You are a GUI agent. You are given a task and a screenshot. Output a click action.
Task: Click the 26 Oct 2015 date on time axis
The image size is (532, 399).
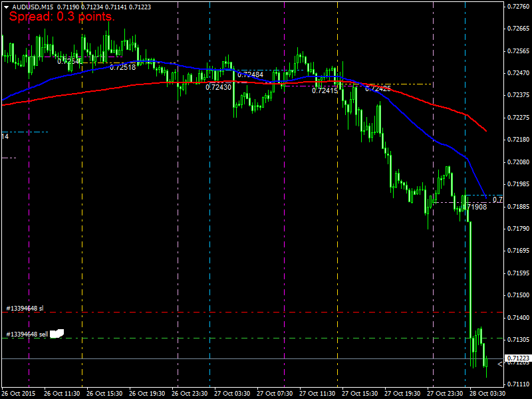point(20,393)
